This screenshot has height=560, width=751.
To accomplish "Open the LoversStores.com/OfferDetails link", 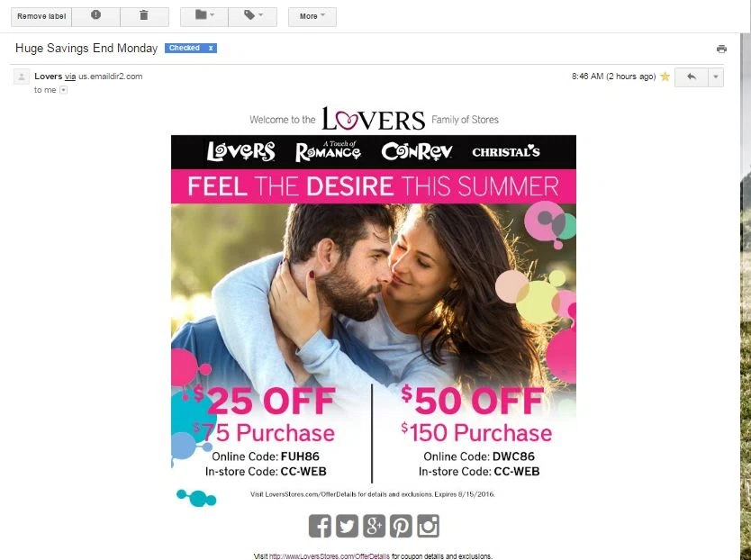I will click(x=329, y=556).
